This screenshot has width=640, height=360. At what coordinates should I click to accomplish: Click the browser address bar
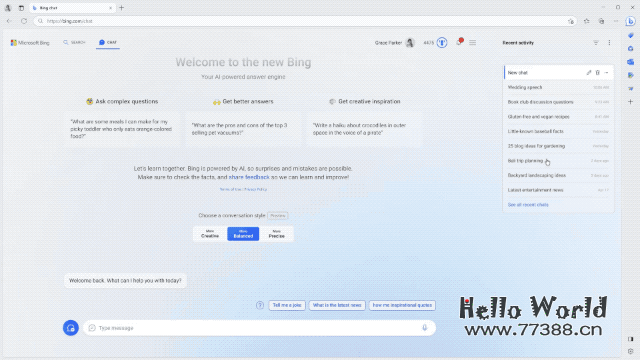tap(305, 21)
